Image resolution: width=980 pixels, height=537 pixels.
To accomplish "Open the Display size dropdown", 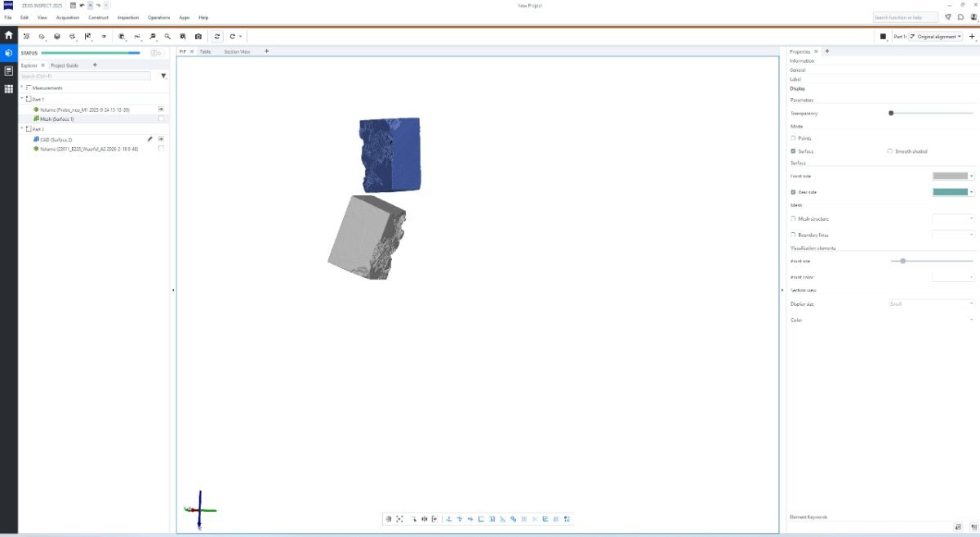I will tap(931, 304).
